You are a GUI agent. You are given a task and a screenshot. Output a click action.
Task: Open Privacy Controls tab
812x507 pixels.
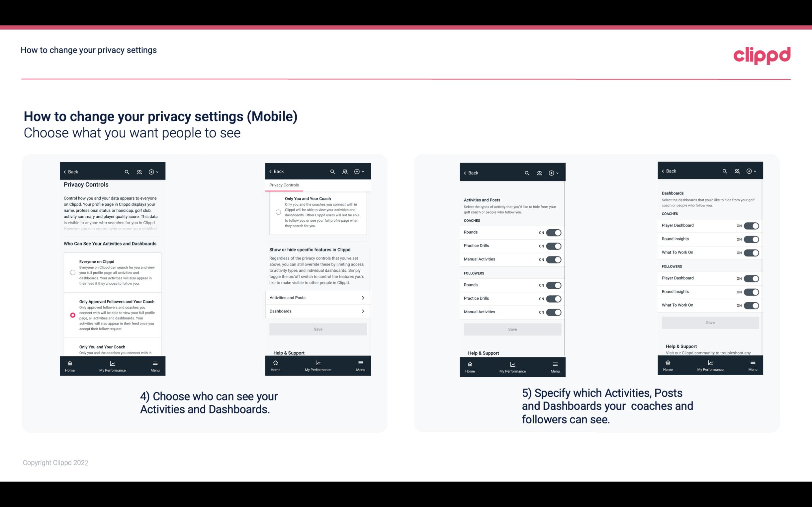[284, 185]
